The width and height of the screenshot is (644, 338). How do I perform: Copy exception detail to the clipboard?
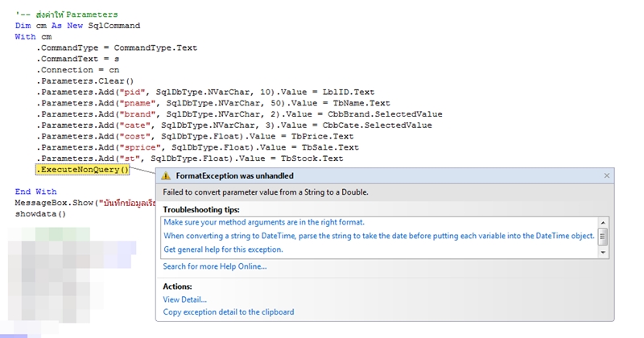228,311
